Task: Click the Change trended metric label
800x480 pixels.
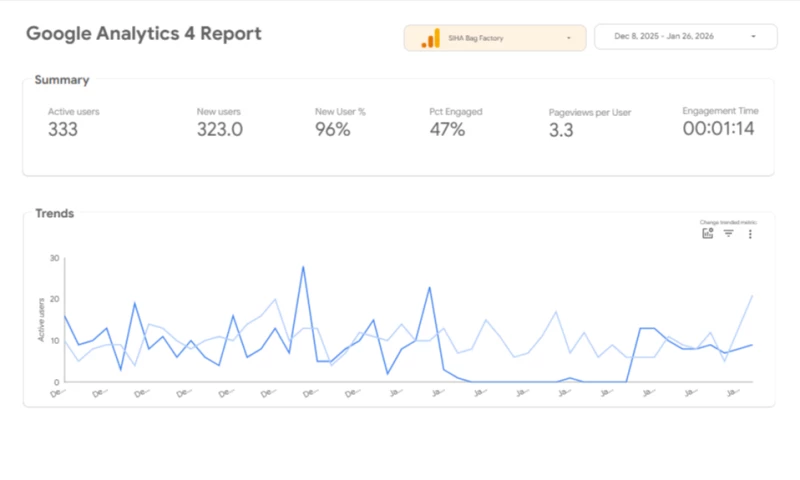Action: click(727, 221)
